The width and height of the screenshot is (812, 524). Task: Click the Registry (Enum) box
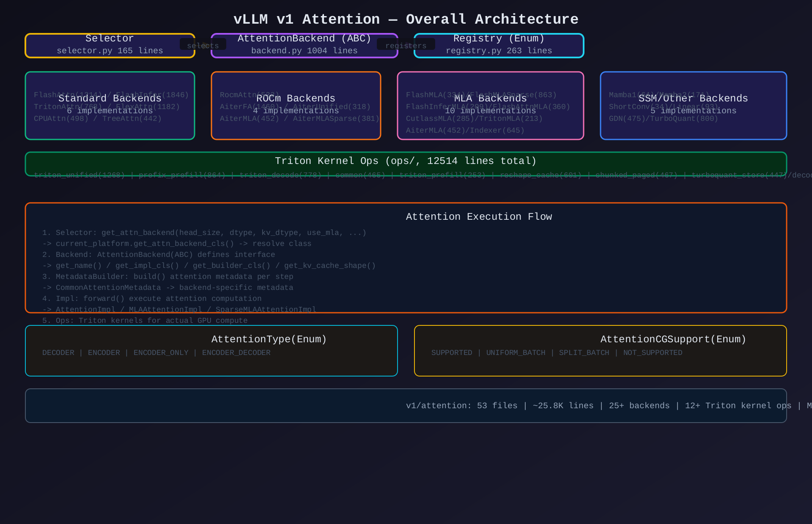click(x=499, y=45)
